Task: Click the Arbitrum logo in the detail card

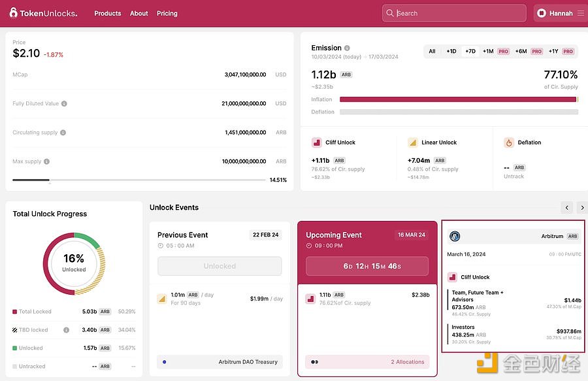Action: 455,237
